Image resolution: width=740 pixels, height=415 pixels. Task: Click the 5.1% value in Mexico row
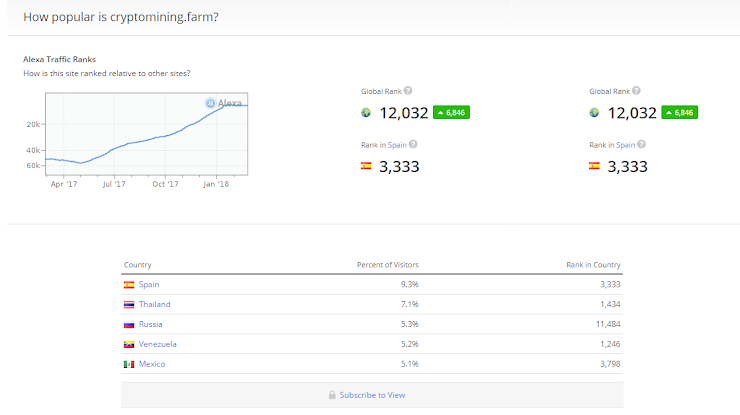pyautogui.click(x=410, y=364)
